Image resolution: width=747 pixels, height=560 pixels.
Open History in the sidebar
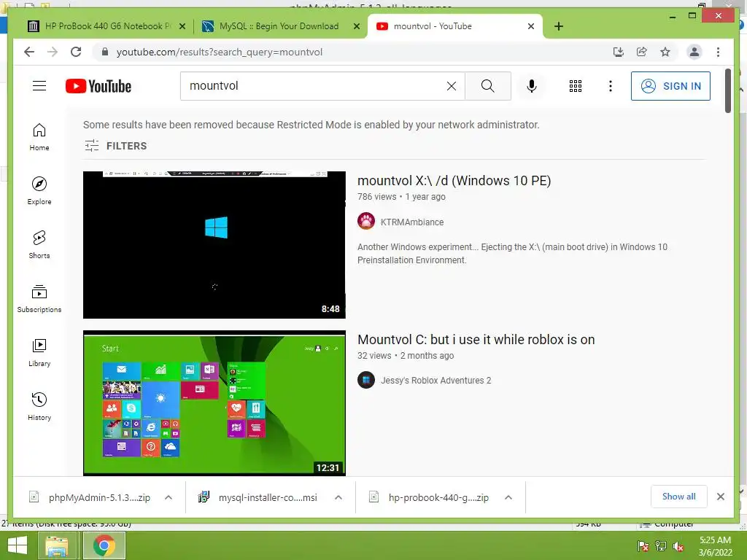tap(39, 406)
